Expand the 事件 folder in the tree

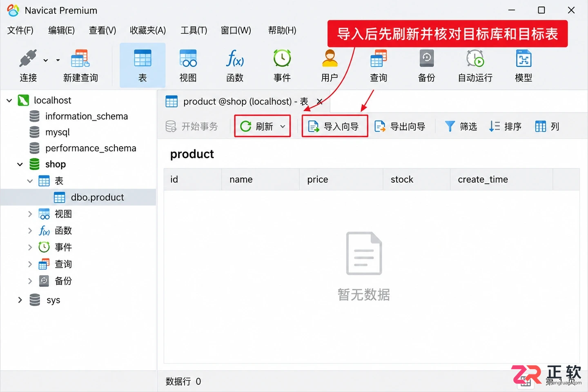tap(30, 247)
